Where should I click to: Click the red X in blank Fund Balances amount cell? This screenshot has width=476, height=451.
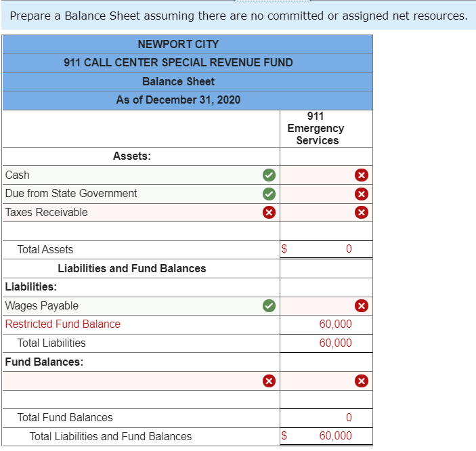pyautogui.click(x=362, y=381)
